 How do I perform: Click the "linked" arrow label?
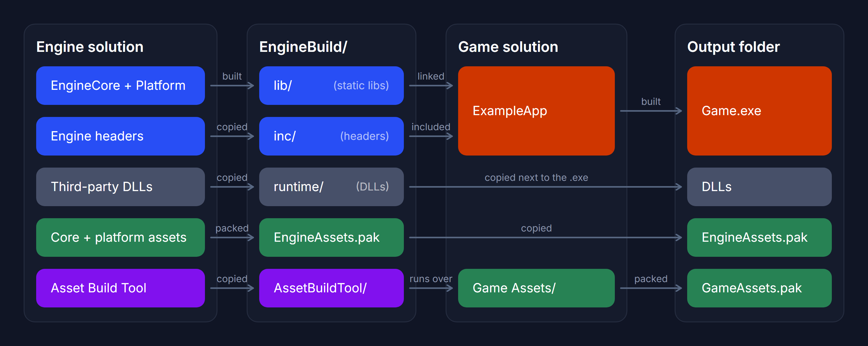click(x=431, y=76)
